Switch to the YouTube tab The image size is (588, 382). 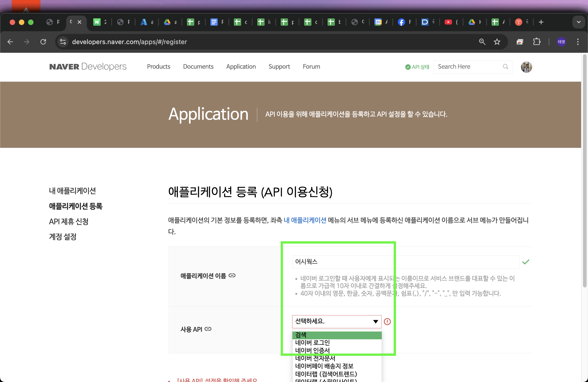pyautogui.click(x=451, y=22)
